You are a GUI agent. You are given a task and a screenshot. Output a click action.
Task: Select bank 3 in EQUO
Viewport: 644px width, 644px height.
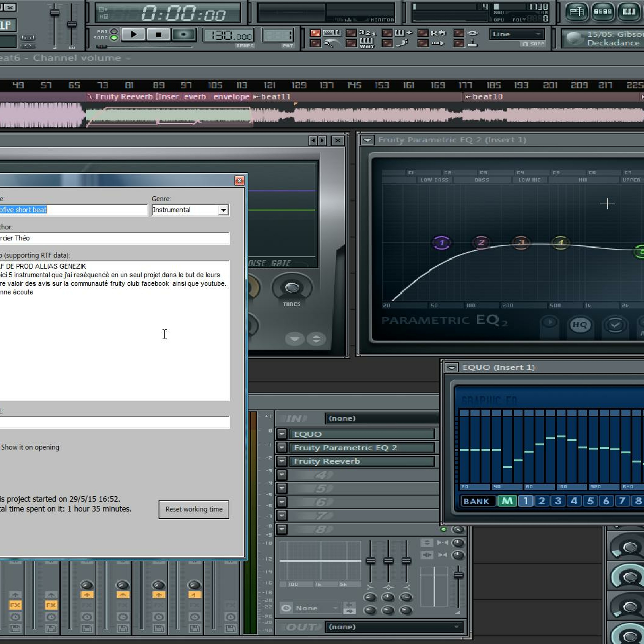click(x=558, y=501)
